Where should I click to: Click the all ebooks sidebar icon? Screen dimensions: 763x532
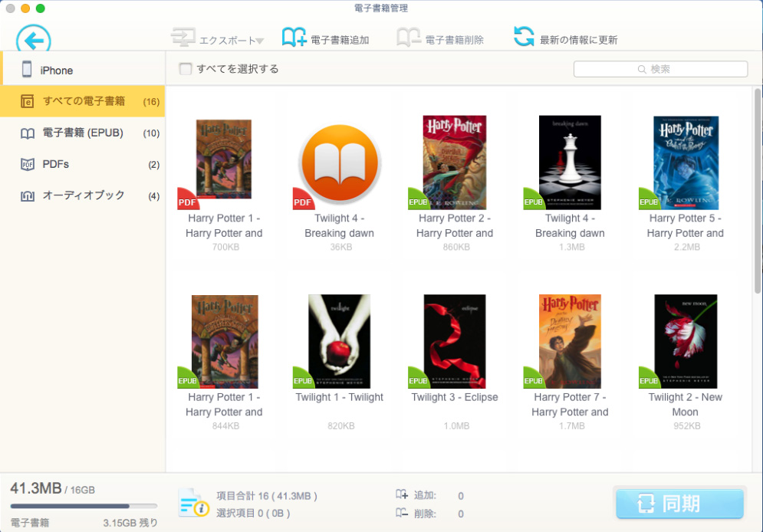click(28, 101)
